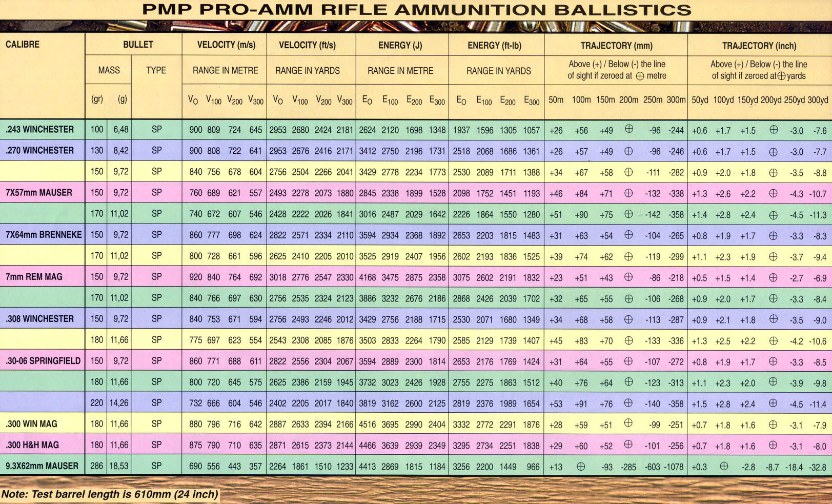Click the SP bullet type for .270 Winchester 130 gr
Screen dimensions: 832x504
pos(156,151)
